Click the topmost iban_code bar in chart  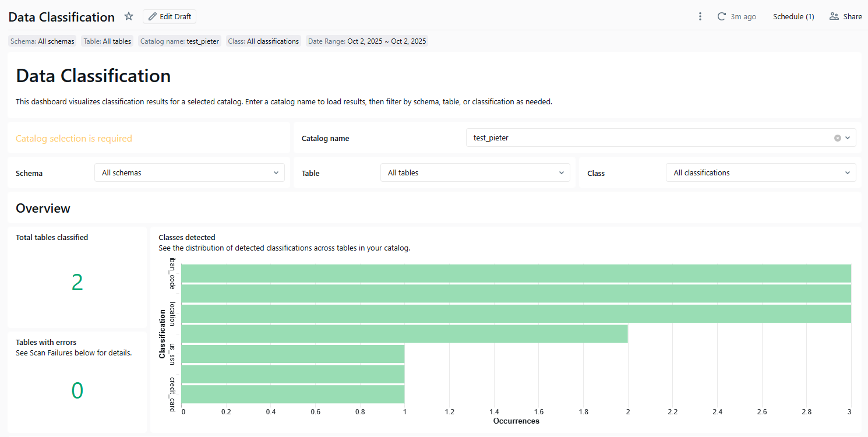(x=516, y=273)
